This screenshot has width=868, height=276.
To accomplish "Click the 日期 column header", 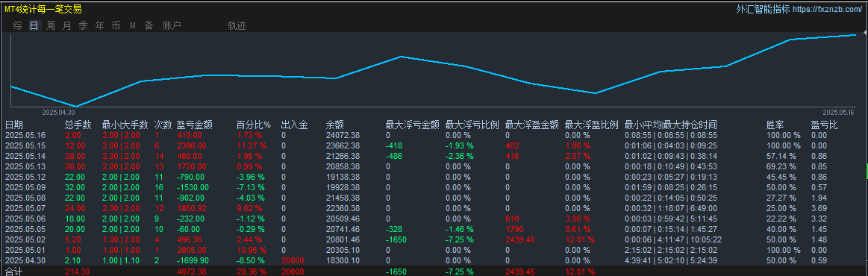I will [x=14, y=125].
